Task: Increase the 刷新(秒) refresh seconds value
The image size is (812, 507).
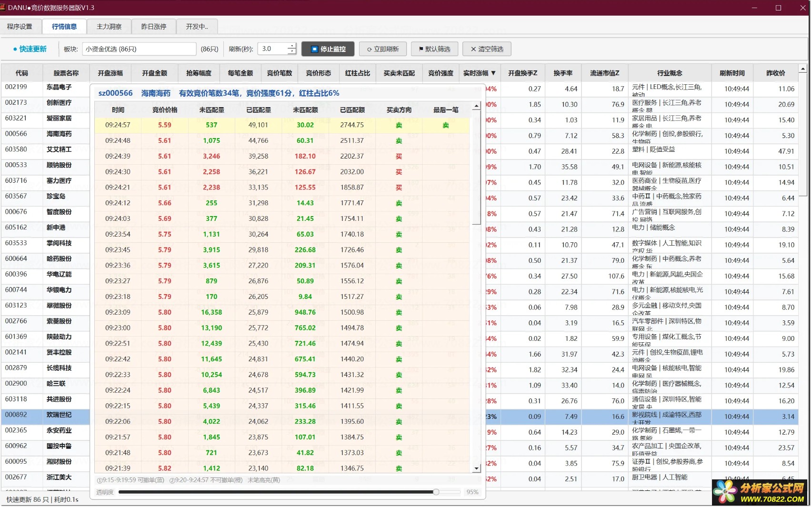Action: (292, 46)
